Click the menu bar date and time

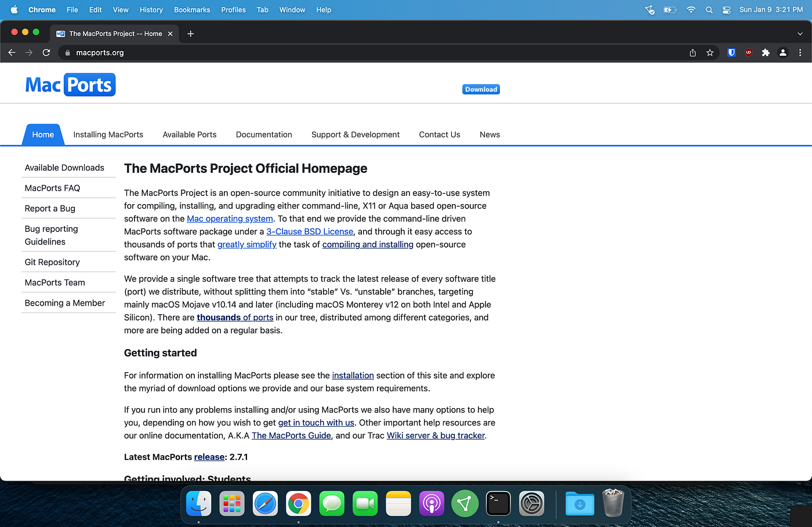point(771,10)
